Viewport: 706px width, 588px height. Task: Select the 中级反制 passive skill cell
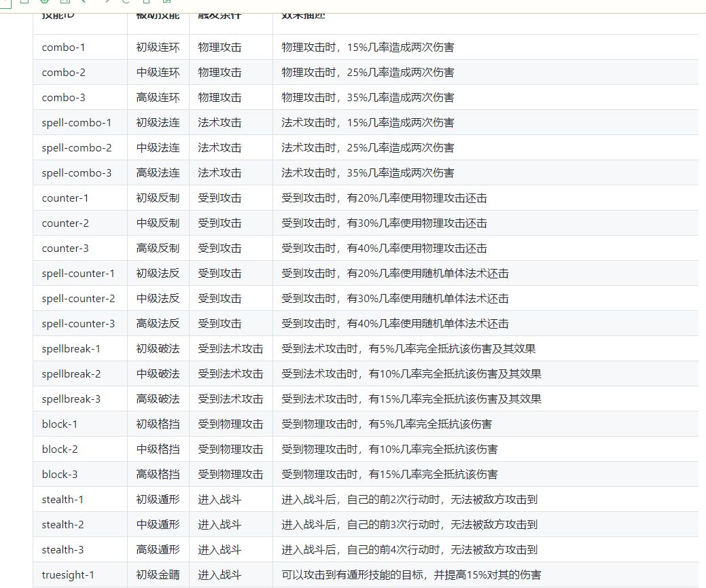pyautogui.click(x=158, y=223)
